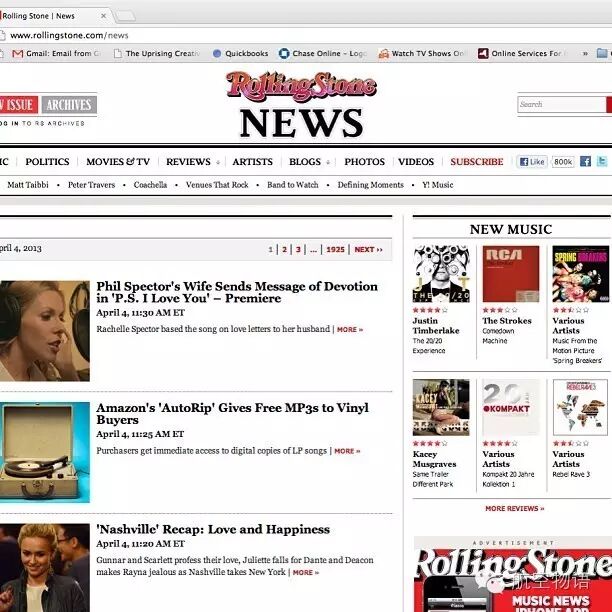
Task: Open The Strokes review title
Action: pos(507,321)
